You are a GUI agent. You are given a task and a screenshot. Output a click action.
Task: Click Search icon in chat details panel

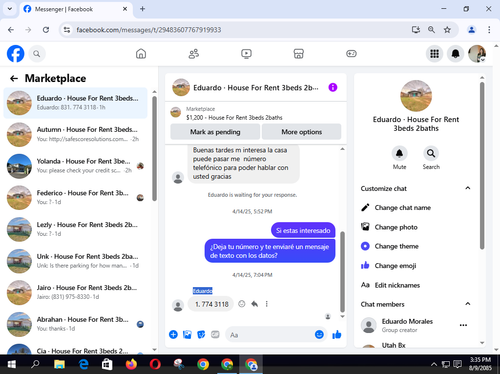(431, 153)
